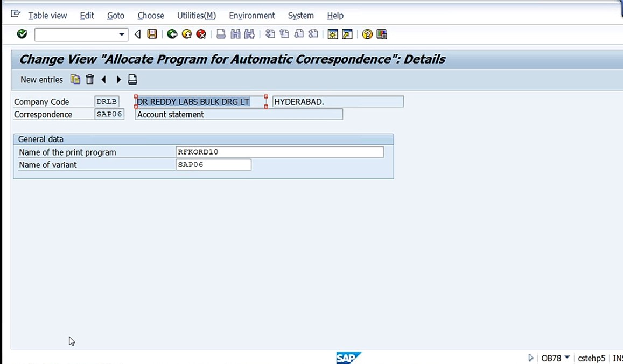Screen dimensions: 623x364
Task: Exit using the yellow up-arrow icon
Action: click(x=187, y=34)
